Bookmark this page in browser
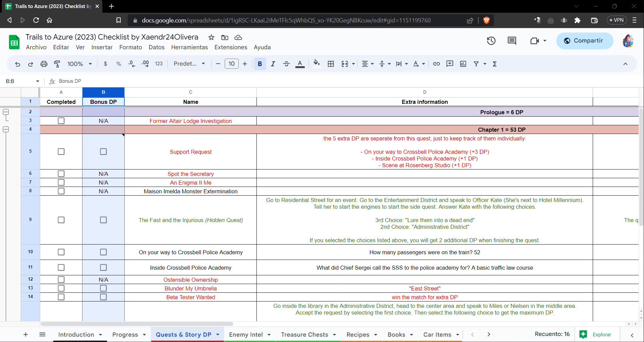This screenshot has height=342, width=644. pyautogui.click(x=119, y=20)
